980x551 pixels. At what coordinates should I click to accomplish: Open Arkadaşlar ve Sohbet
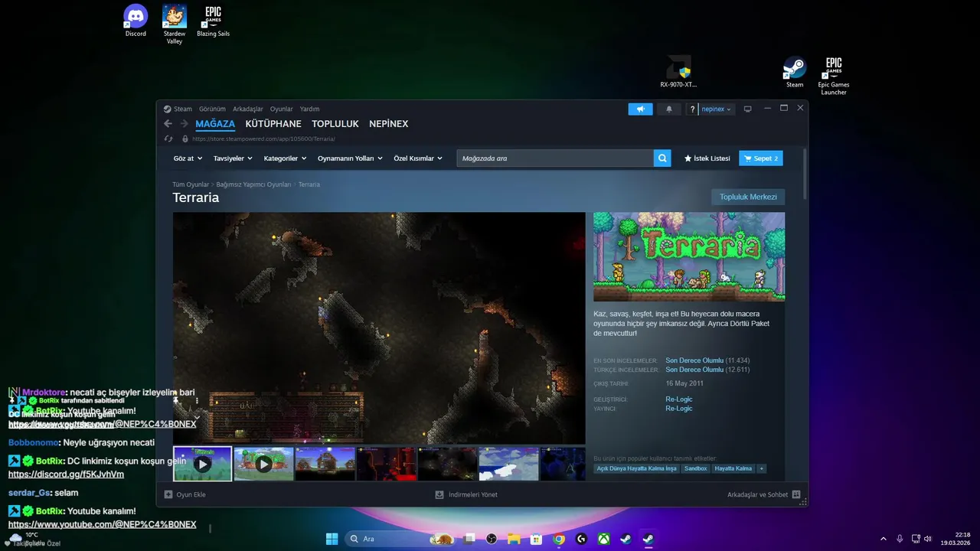763,494
